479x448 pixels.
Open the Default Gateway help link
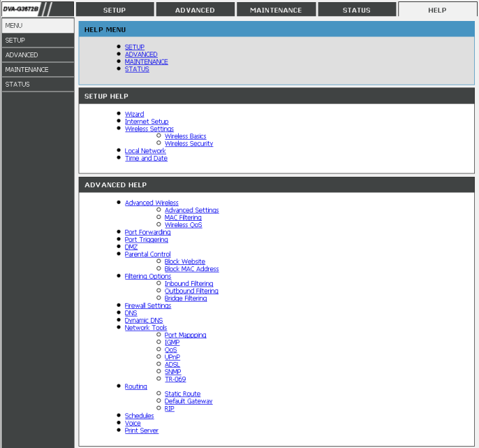coord(189,401)
